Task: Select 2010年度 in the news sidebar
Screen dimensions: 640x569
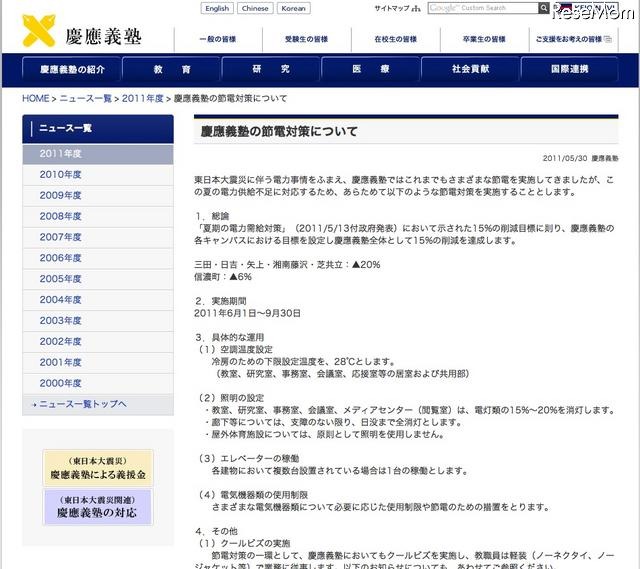Action: coord(61,175)
